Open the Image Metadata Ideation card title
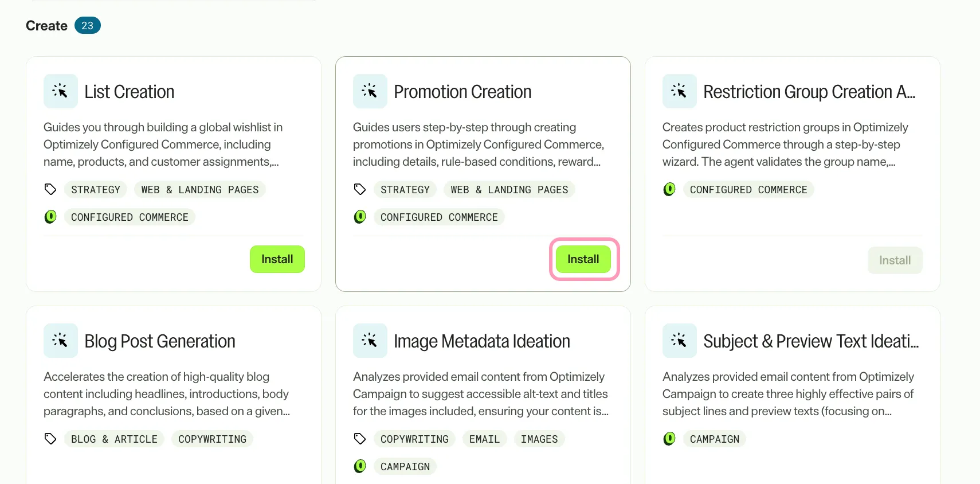This screenshot has height=484, width=980. [x=482, y=341]
